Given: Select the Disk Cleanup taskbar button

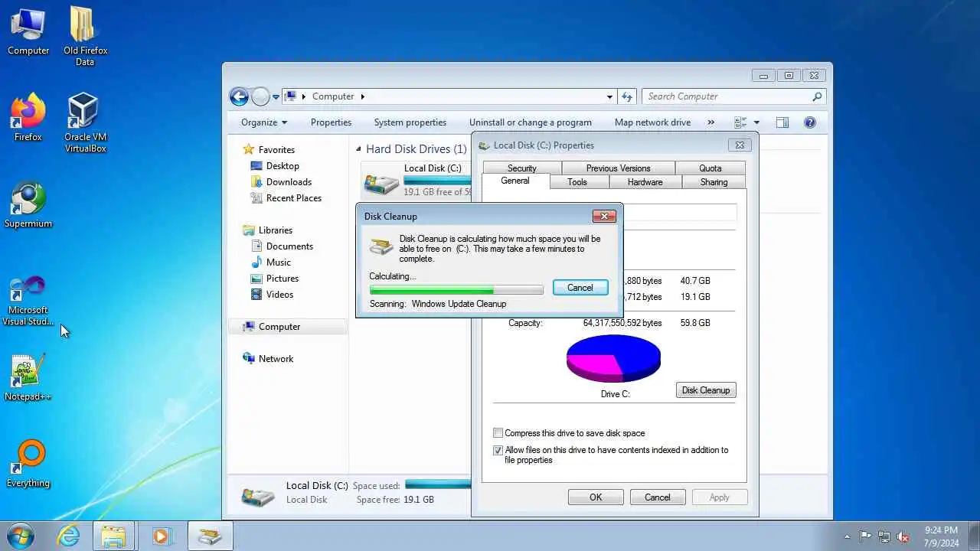Looking at the screenshot, I should [209, 536].
